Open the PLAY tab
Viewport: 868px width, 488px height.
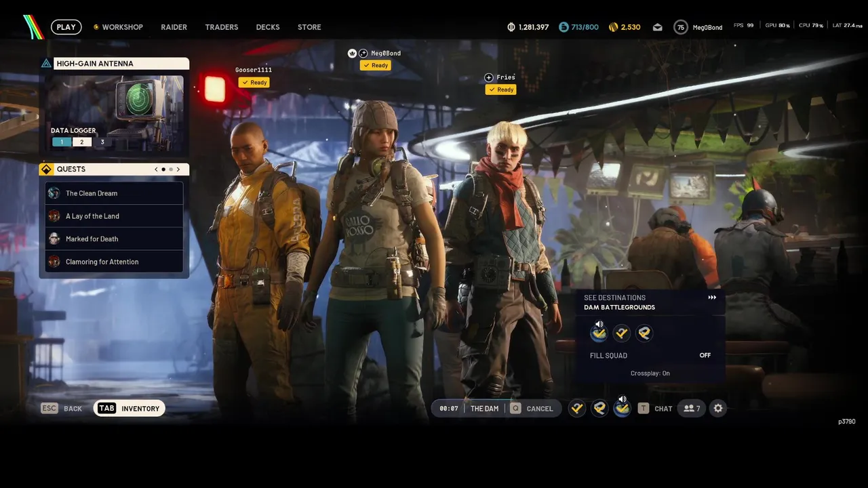[x=66, y=27]
